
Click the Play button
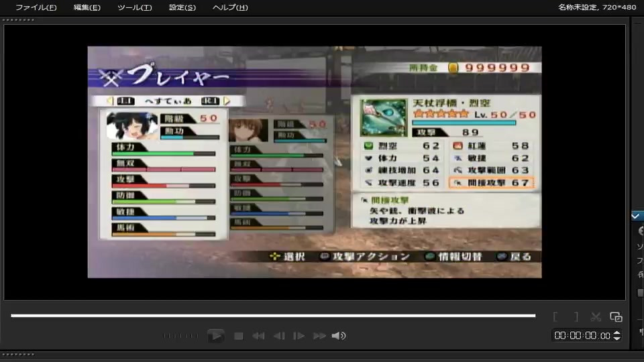point(215,336)
